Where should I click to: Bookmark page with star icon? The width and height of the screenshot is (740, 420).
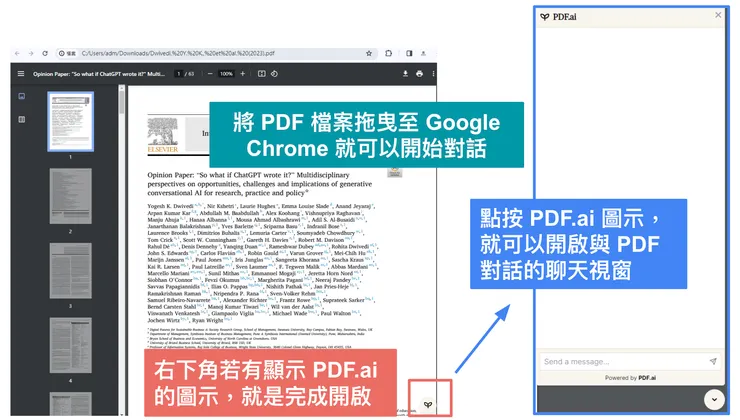(369, 53)
